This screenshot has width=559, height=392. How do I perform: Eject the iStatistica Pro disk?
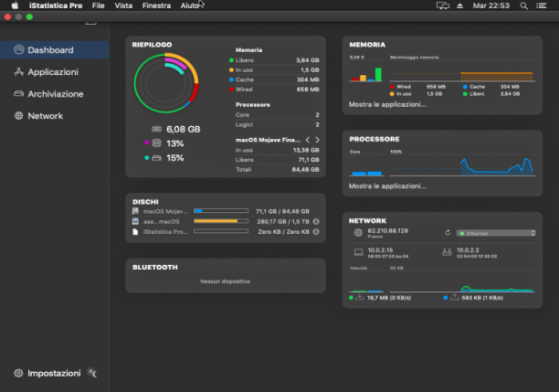tap(316, 232)
